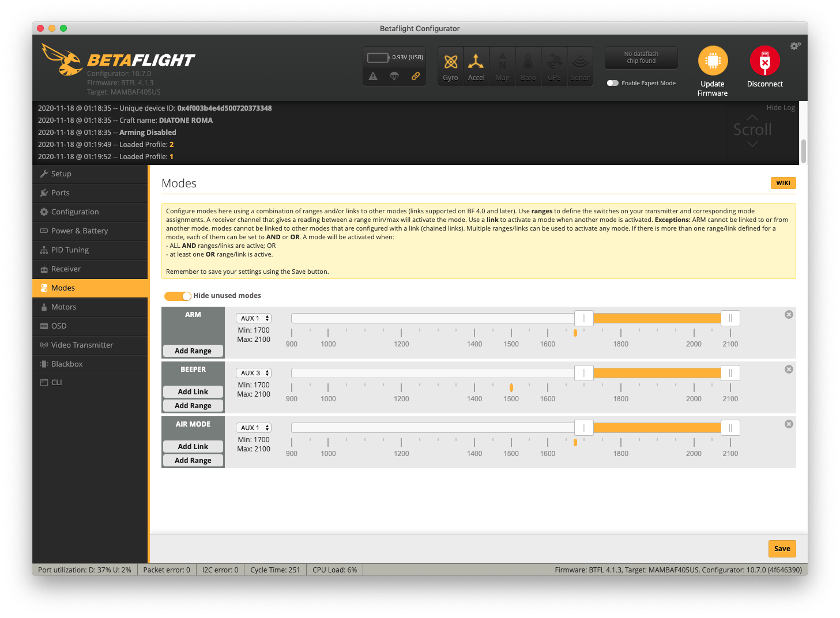Click the CPU Load: 6% status
Viewport: 840px width, 618px height.
334,570
